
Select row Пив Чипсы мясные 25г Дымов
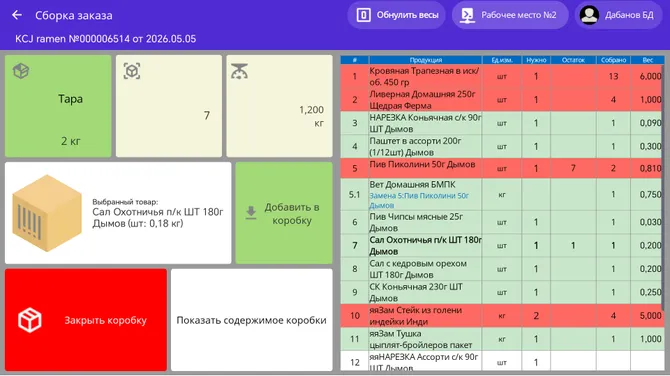coord(502,222)
